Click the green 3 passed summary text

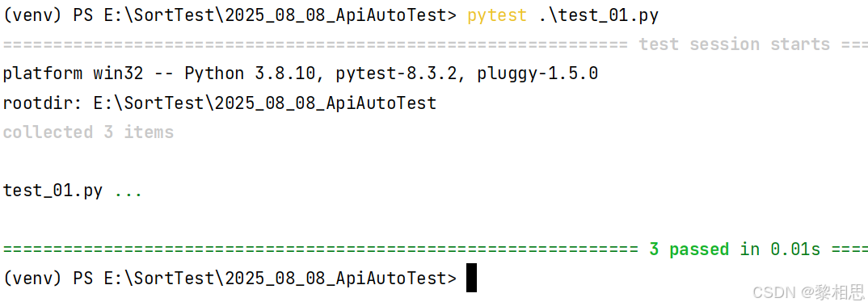point(689,249)
